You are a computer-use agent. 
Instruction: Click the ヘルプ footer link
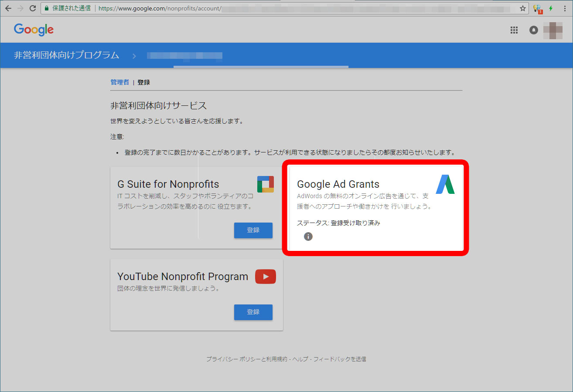300,359
